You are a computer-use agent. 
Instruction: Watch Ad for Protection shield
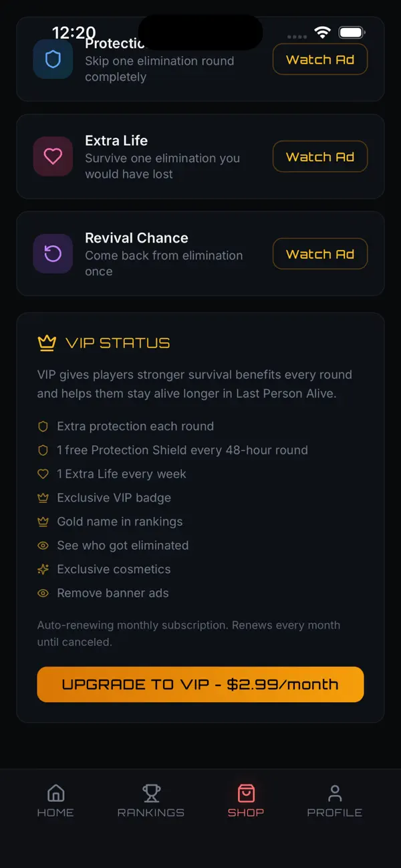coord(320,60)
